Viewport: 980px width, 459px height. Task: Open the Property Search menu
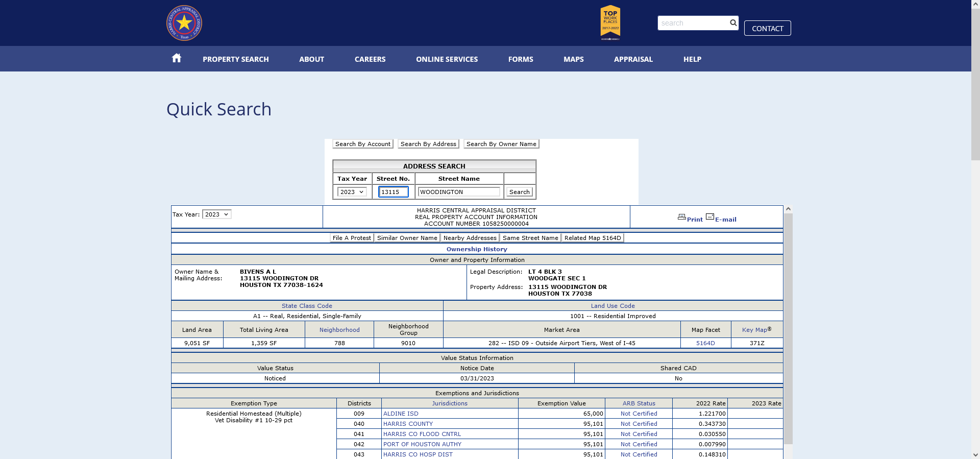pyautogui.click(x=236, y=59)
